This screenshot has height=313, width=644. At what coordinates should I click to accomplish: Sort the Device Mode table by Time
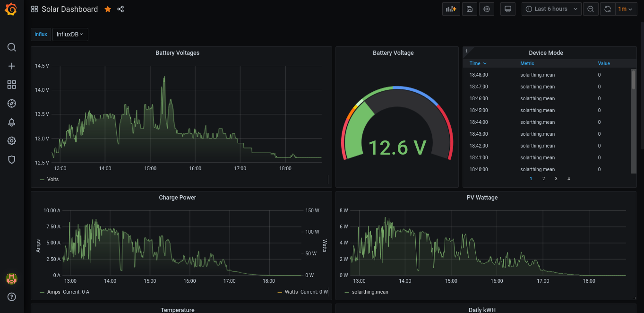[477, 63]
